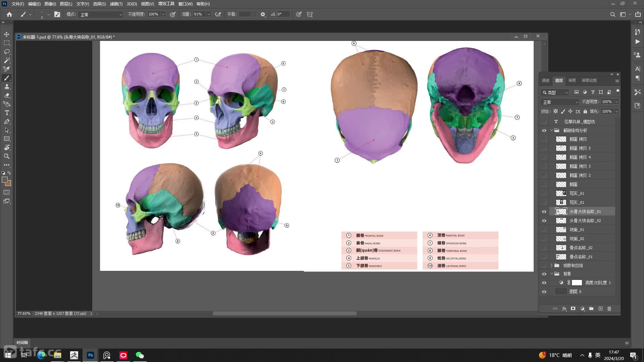Open the brush preset picker arrow

(x=49, y=14)
